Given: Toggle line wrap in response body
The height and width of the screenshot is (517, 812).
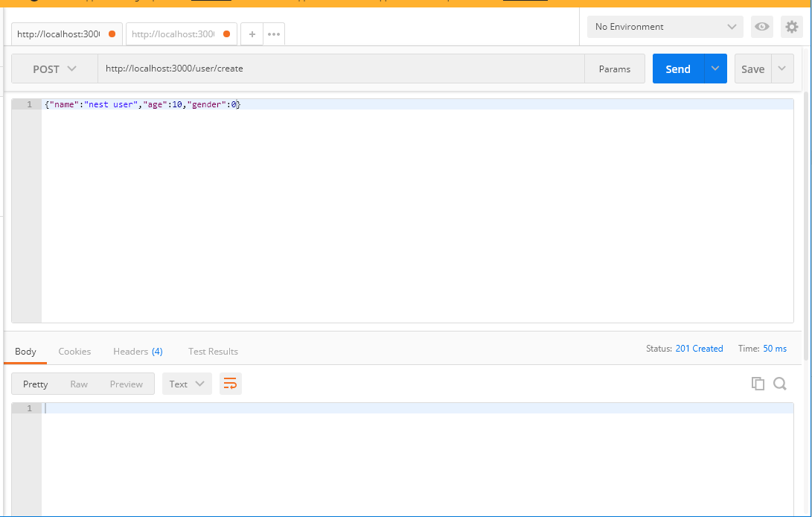Looking at the screenshot, I should pos(231,384).
